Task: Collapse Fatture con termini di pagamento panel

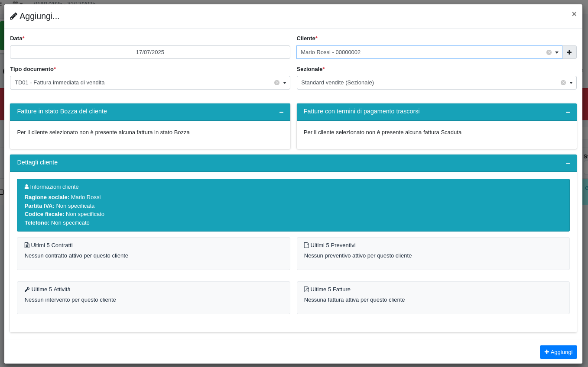Action: [568, 112]
